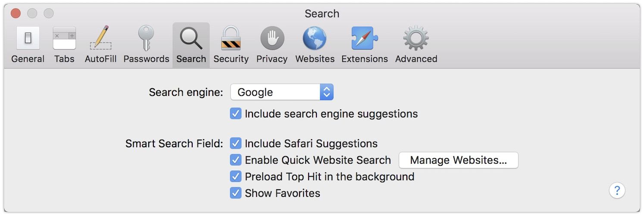Uncheck Preload Top Hit in background
Image resolution: width=644 pixels, height=216 pixels.
pos(235,177)
